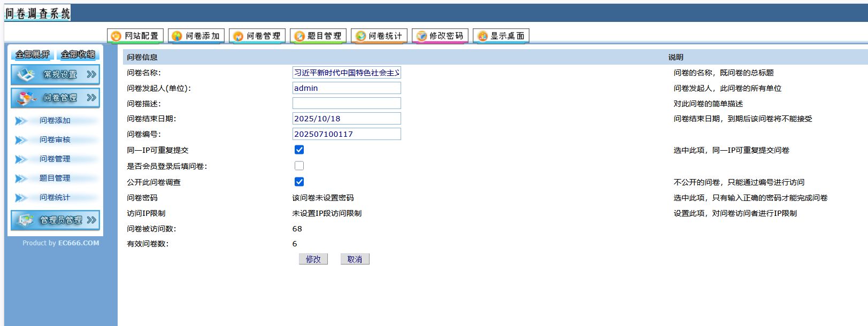
Task: Click the 修改 submit button
Action: 313,259
